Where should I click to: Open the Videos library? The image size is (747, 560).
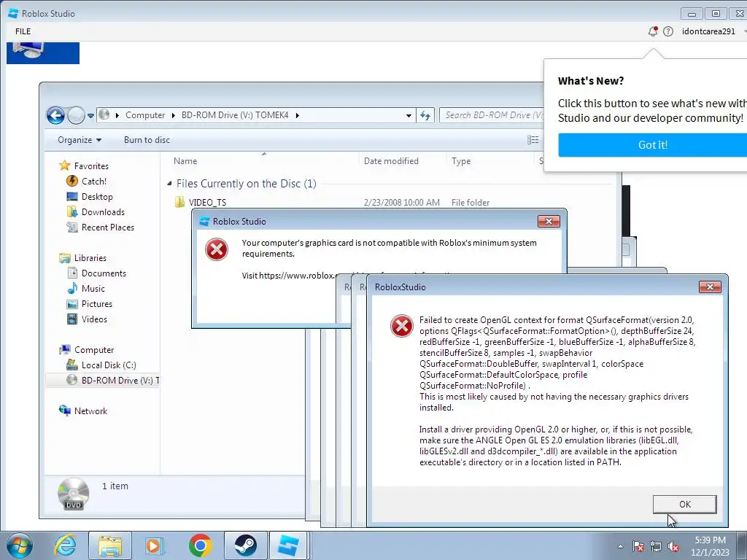[94, 319]
